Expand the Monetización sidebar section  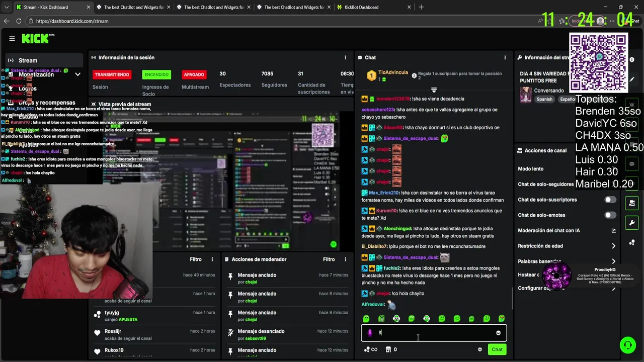click(x=77, y=74)
